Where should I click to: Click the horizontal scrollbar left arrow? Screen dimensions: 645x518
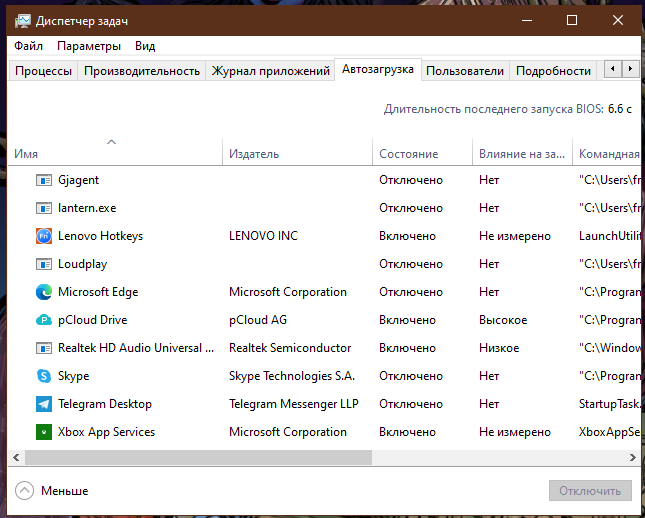16,457
